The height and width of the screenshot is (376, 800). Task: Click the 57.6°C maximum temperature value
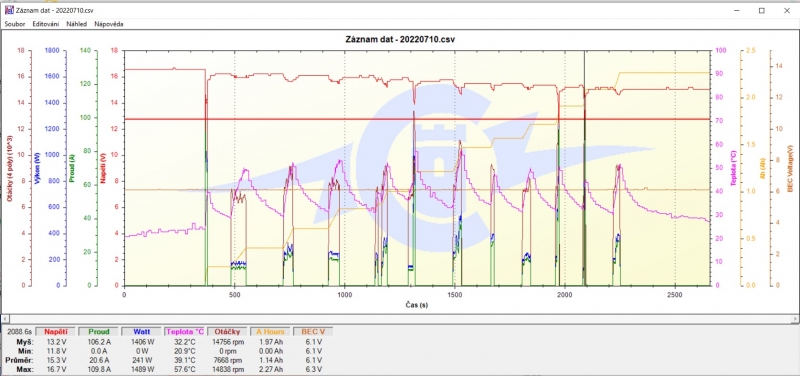point(184,369)
